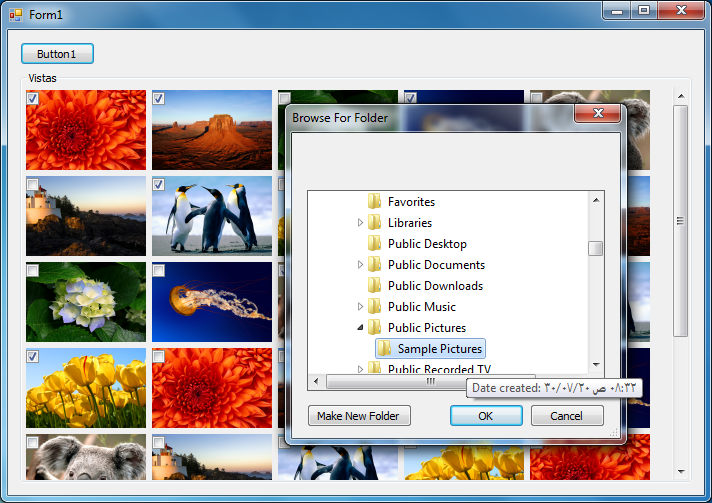Confirm folder selection with OK
The image size is (712, 503).
tap(486, 416)
